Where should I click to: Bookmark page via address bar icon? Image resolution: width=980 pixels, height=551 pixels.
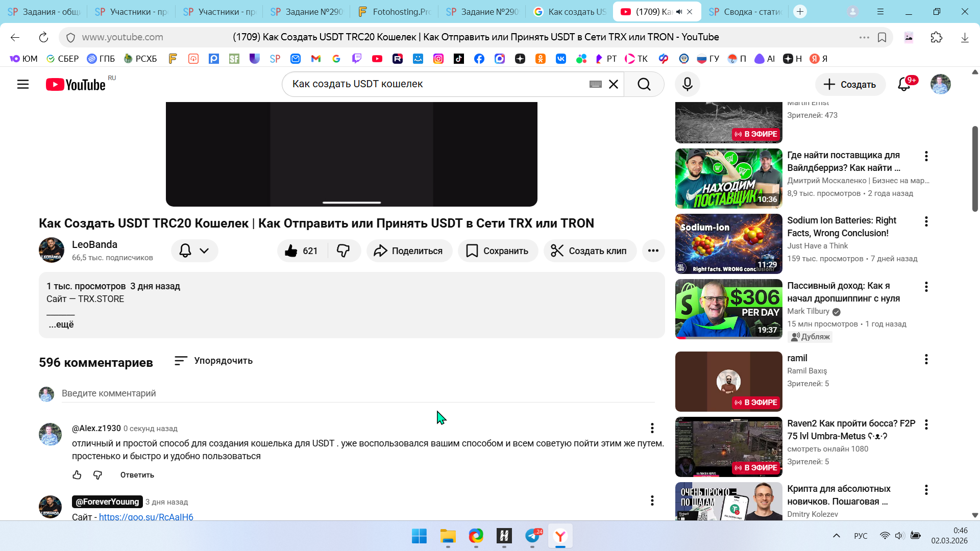pyautogui.click(x=882, y=37)
